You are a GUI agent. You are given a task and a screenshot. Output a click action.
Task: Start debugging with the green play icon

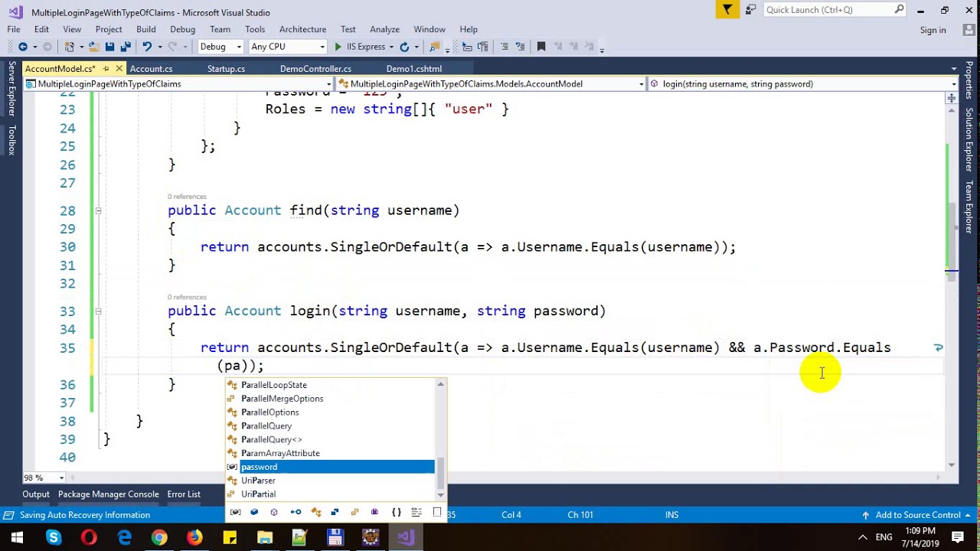(338, 47)
